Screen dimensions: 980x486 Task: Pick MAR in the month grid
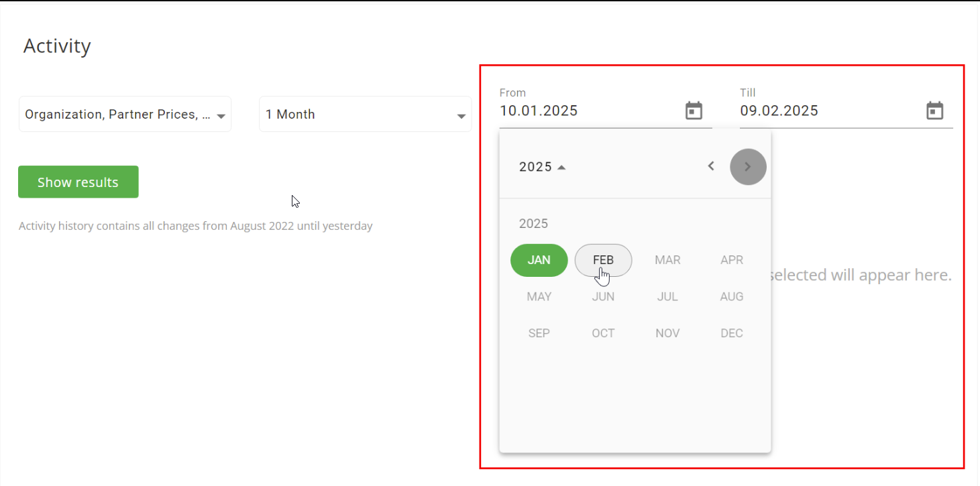point(667,260)
